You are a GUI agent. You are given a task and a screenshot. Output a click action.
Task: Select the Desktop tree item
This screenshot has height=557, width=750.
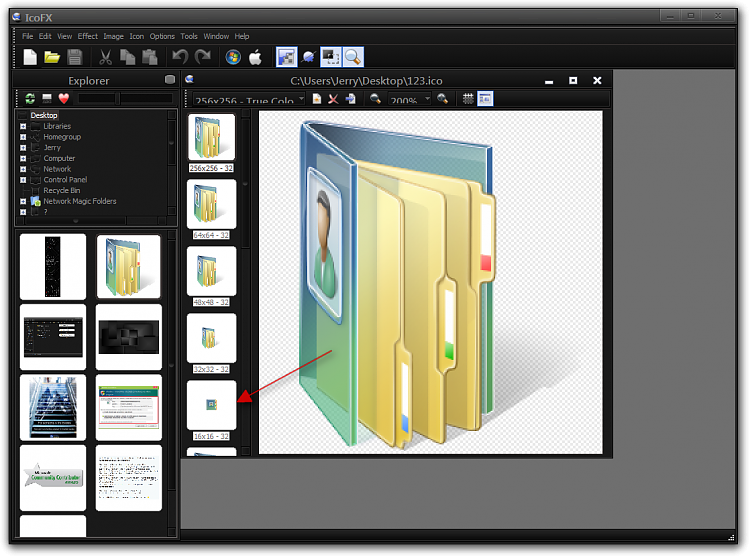(x=44, y=115)
